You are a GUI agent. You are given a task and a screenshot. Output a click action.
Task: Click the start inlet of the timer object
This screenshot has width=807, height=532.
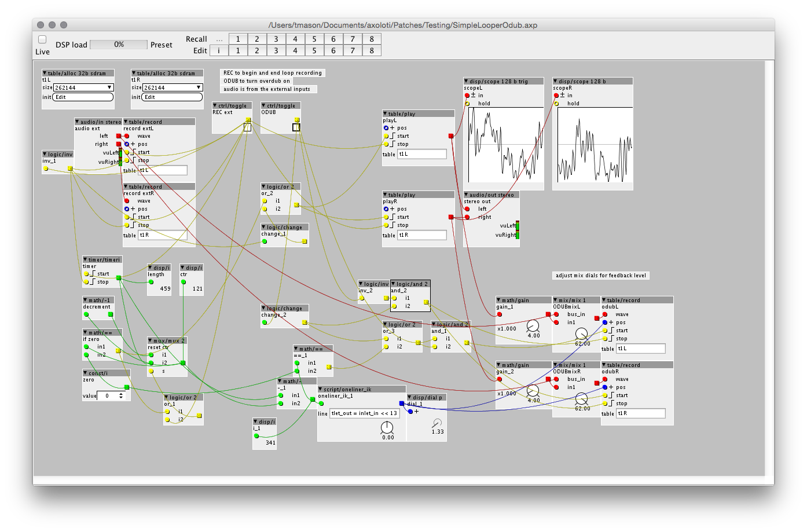[86, 274]
